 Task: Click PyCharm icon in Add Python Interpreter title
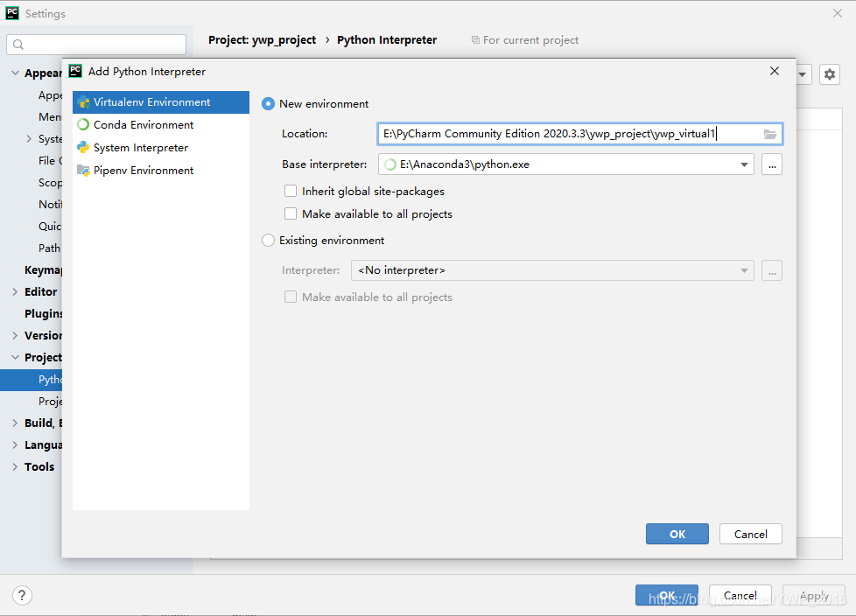(x=75, y=71)
